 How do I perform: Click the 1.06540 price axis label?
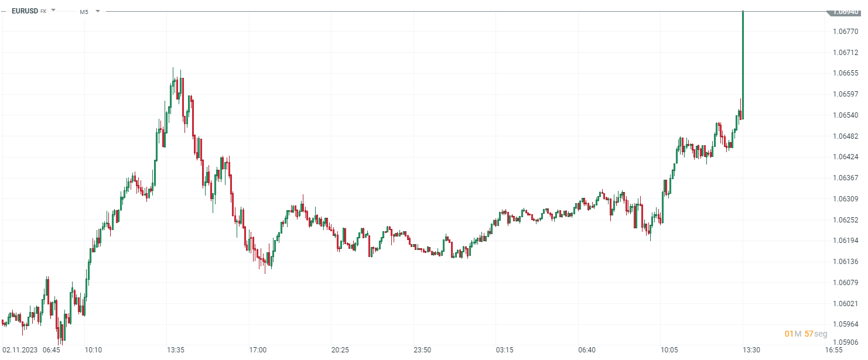(x=845, y=115)
